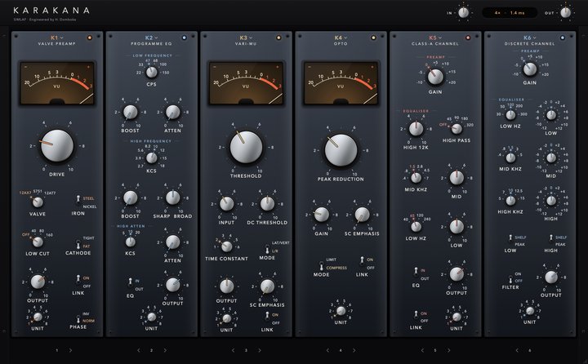
Task: Toggle the K4 Link on/off switch
Action: tap(362, 261)
